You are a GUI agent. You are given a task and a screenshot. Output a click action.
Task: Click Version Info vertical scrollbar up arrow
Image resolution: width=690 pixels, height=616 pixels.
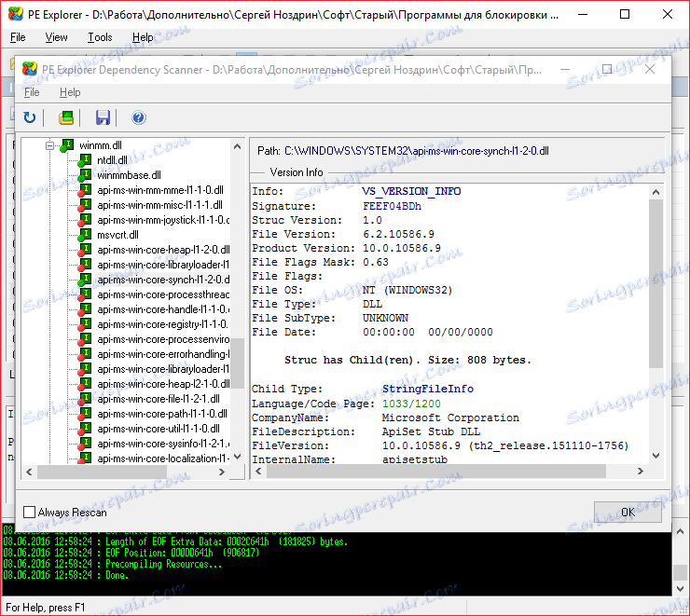tap(655, 192)
